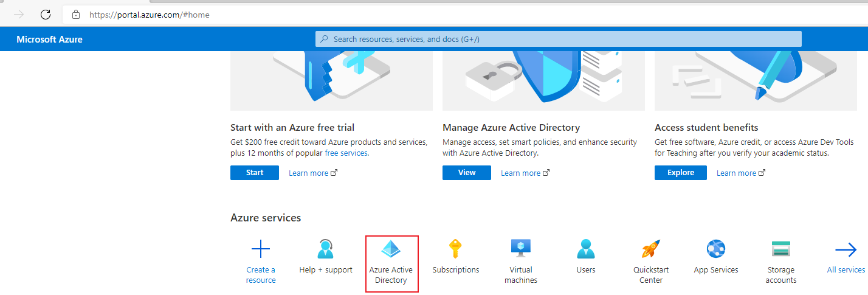Click the Storage accounts label
Viewport: 868px width, 295px height.
pyautogui.click(x=781, y=275)
